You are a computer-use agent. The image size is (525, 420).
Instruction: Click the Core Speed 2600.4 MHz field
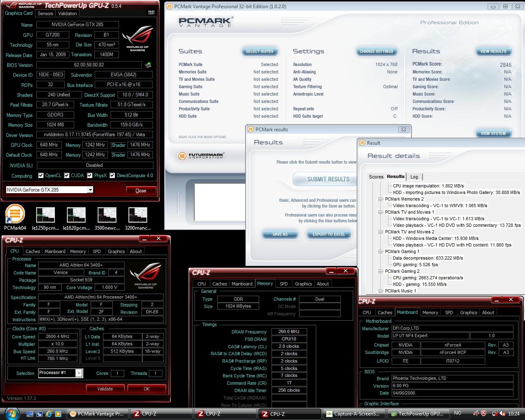tap(57, 336)
